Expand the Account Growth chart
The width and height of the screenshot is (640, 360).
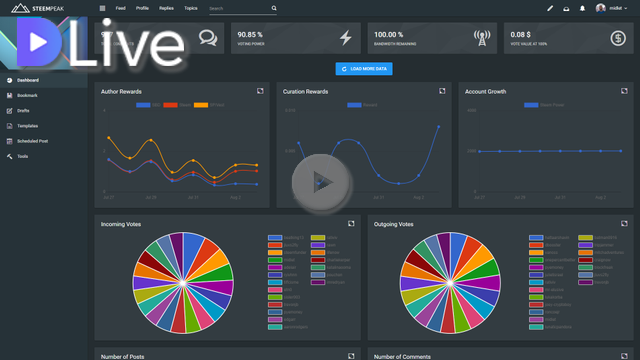click(624, 91)
